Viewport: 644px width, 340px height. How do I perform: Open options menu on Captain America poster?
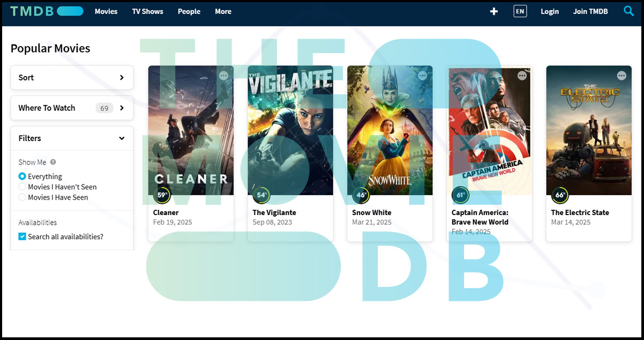pyautogui.click(x=522, y=76)
